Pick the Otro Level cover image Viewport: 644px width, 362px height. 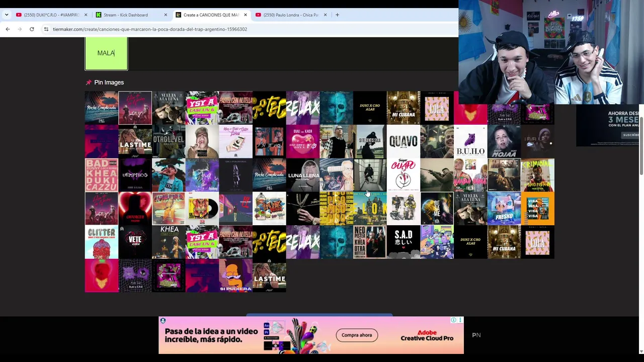169,141
